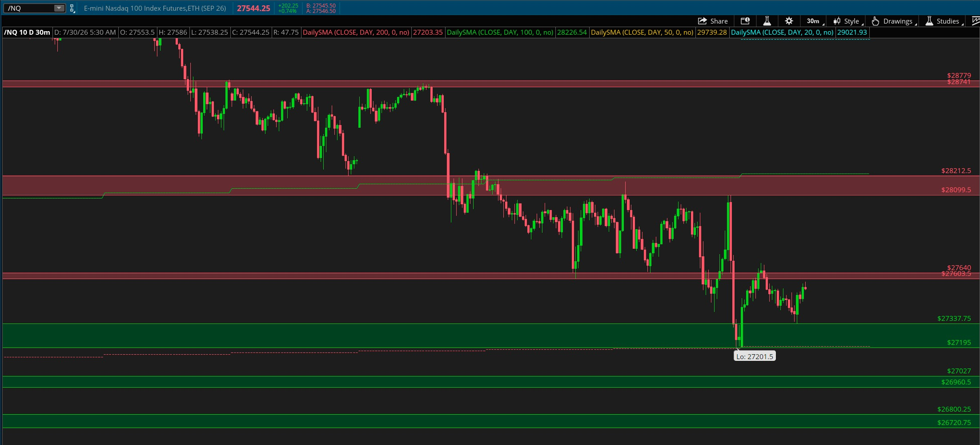
Task: Open chart settings gear icon
Action: [x=789, y=21]
